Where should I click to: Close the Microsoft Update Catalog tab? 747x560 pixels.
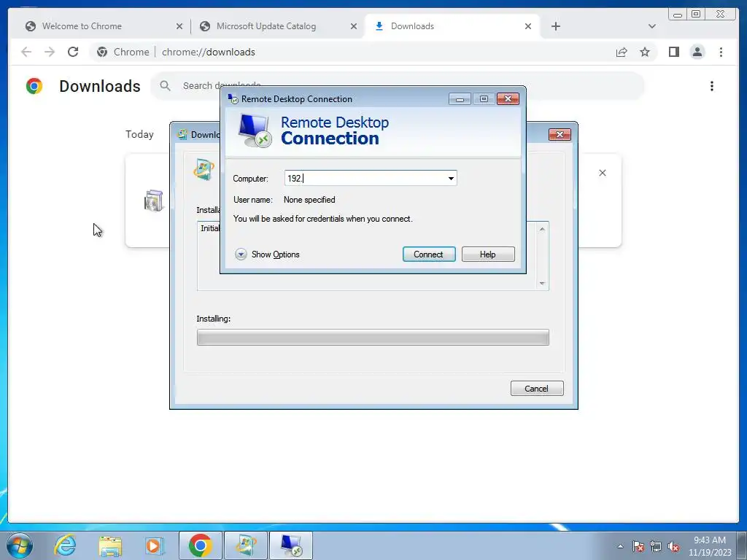coord(354,26)
